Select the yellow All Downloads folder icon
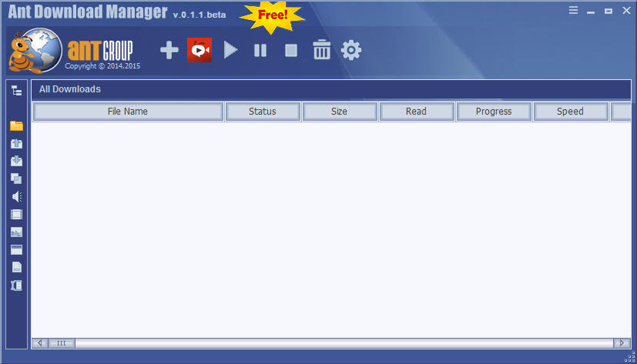 pos(17,125)
